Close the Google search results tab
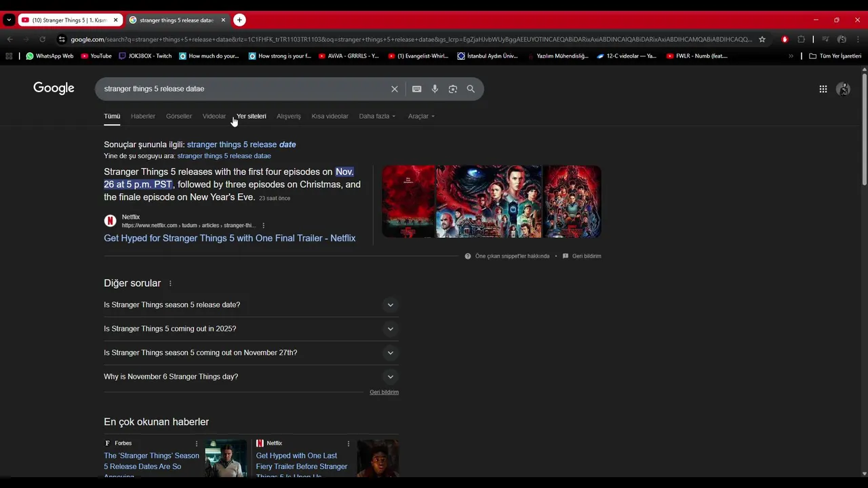 (223, 20)
